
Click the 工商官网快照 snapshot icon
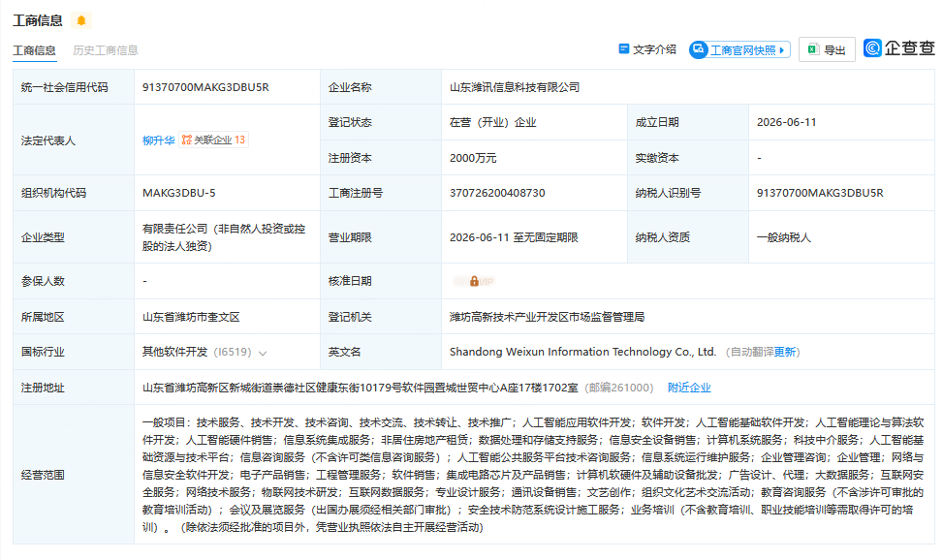point(699,49)
